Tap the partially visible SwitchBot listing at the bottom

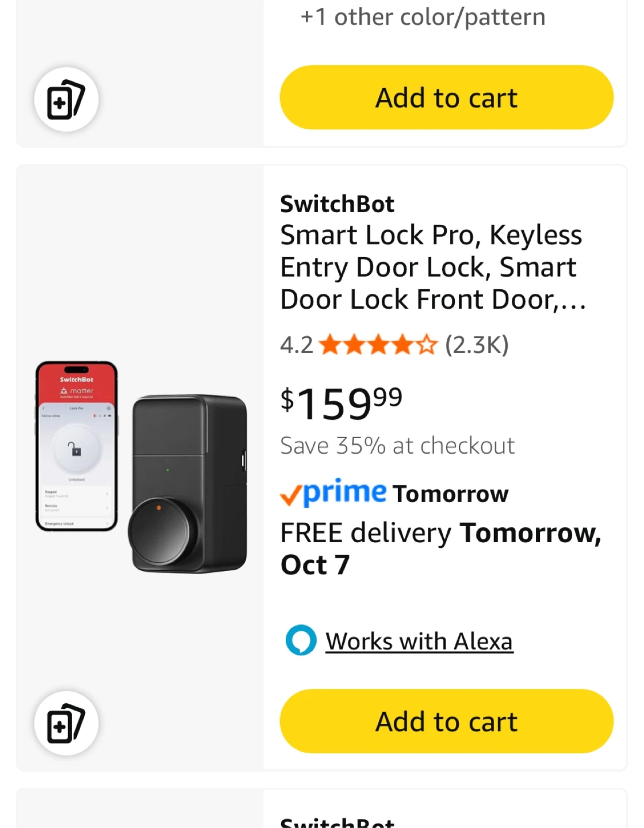coord(337,821)
